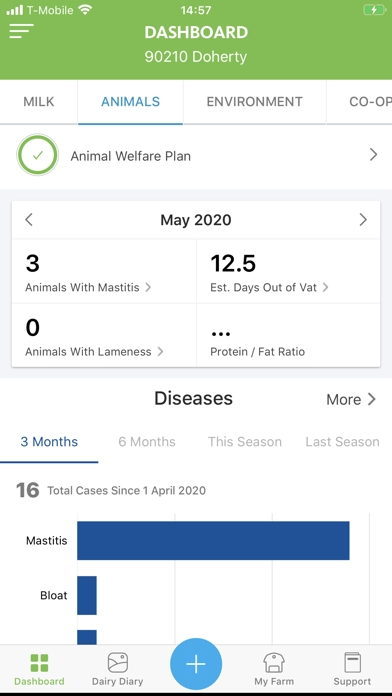Select the 6 Months period
Screen dimensions: 392x696
pyautogui.click(x=147, y=442)
